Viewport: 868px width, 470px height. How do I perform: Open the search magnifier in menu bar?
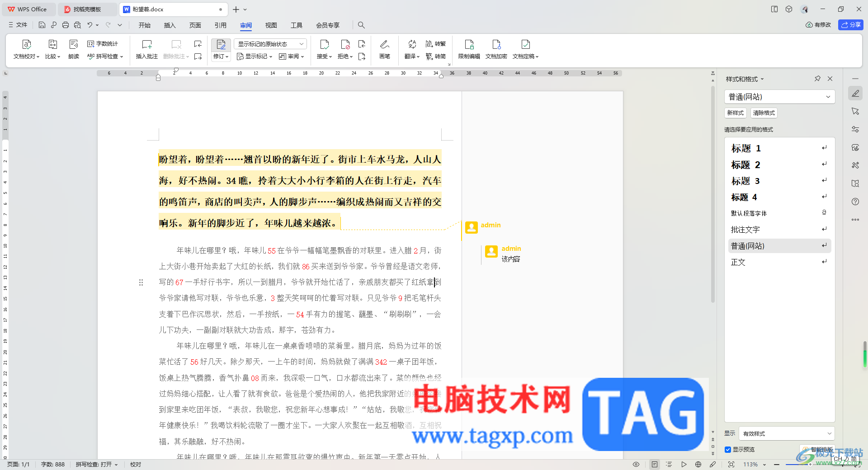(x=361, y=25)
